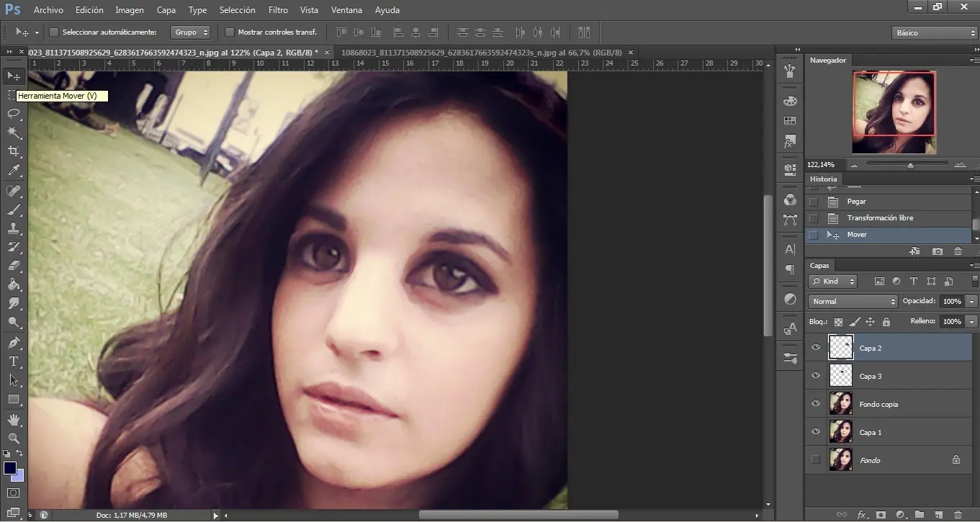Open the Básico workspace dropdown

click(x=934, y=33)
